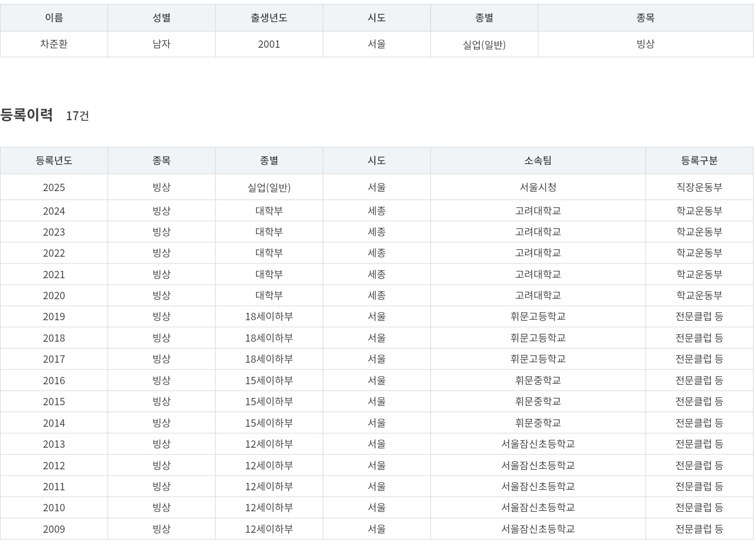Screen dimensions: 756x548
Task: Click the 2009 registration year cell
Action: (54, 529)
